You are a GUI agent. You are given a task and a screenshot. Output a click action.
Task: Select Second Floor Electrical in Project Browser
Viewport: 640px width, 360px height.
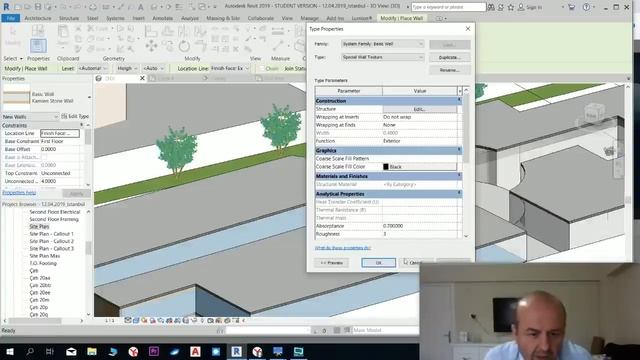pos(55,212)
